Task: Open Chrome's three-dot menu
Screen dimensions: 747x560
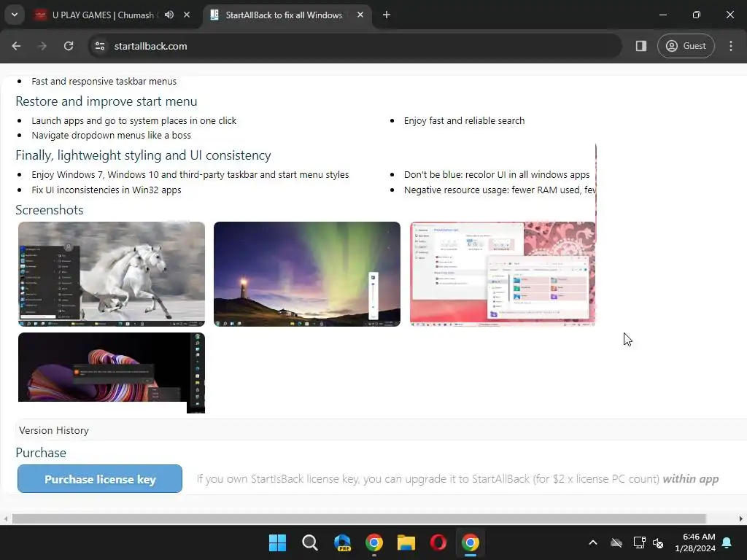Action: 731,46
